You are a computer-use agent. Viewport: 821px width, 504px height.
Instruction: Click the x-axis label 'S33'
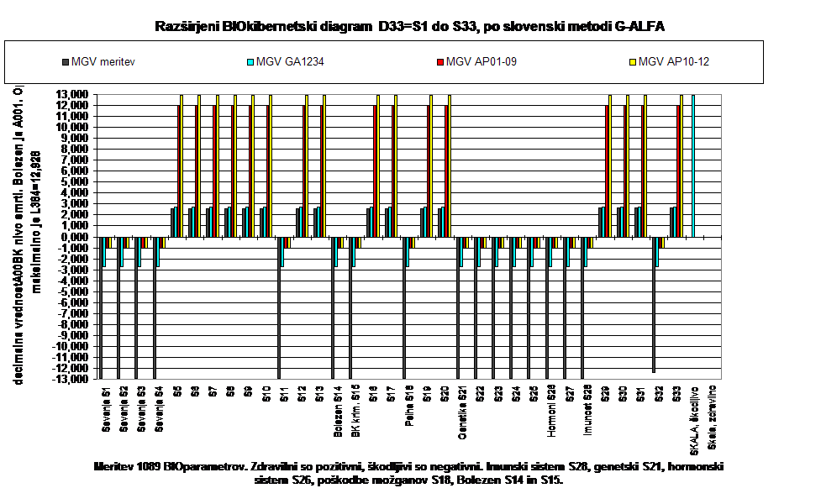pyautogui.click(x=676, y=394)
